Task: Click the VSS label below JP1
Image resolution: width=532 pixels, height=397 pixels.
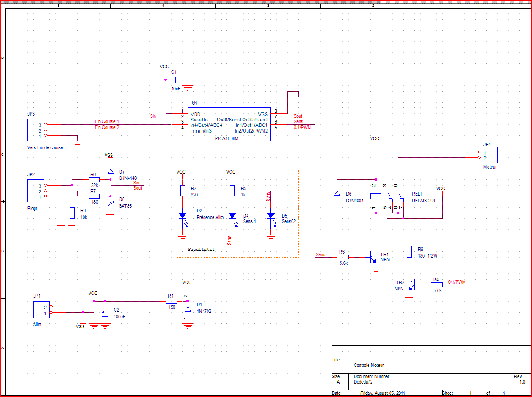Action: (x=80, y=326)
